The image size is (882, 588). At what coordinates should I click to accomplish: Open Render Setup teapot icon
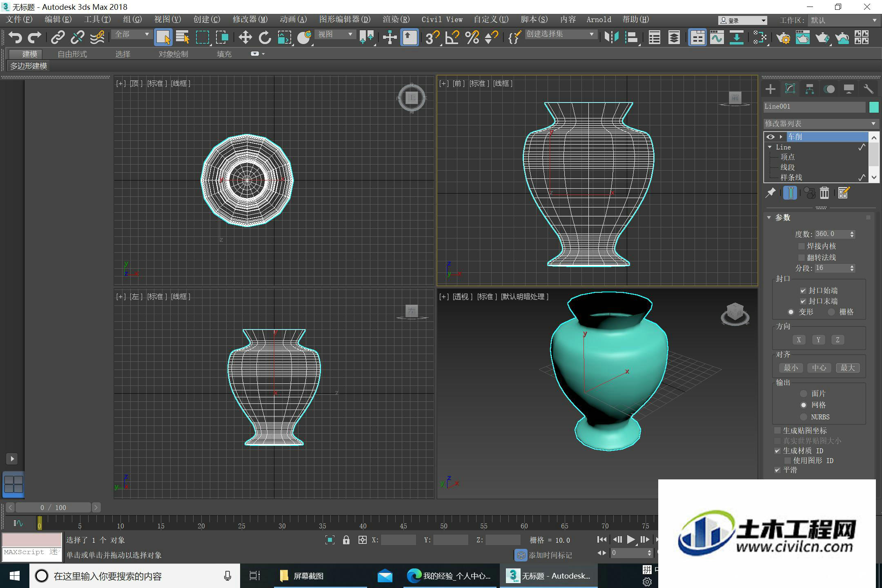pyautogui.click(x=783, y=38)
